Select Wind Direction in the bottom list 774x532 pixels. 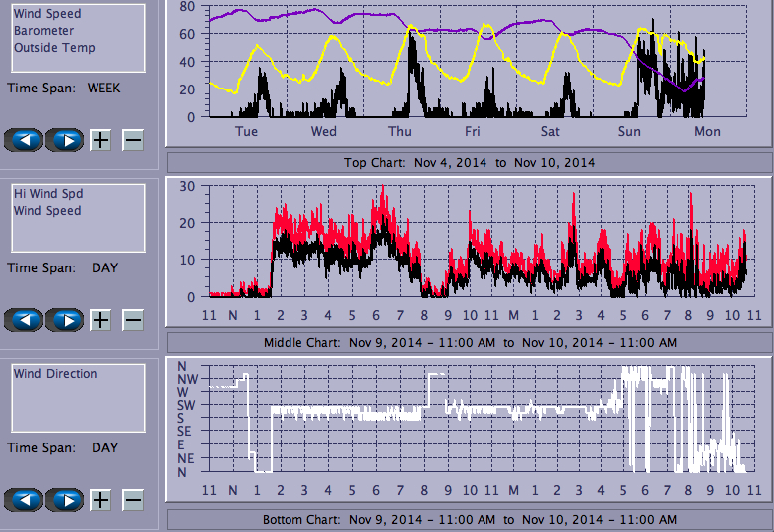tap(55, 374)
